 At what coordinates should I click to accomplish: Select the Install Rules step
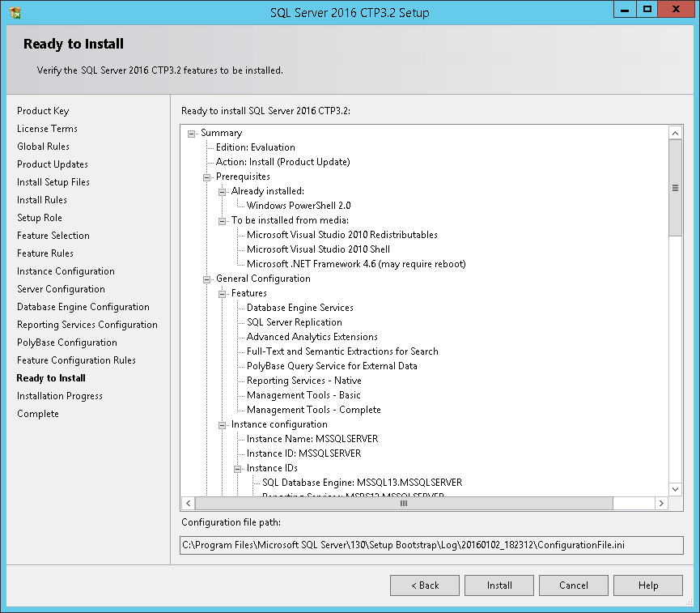pos(42,200)
